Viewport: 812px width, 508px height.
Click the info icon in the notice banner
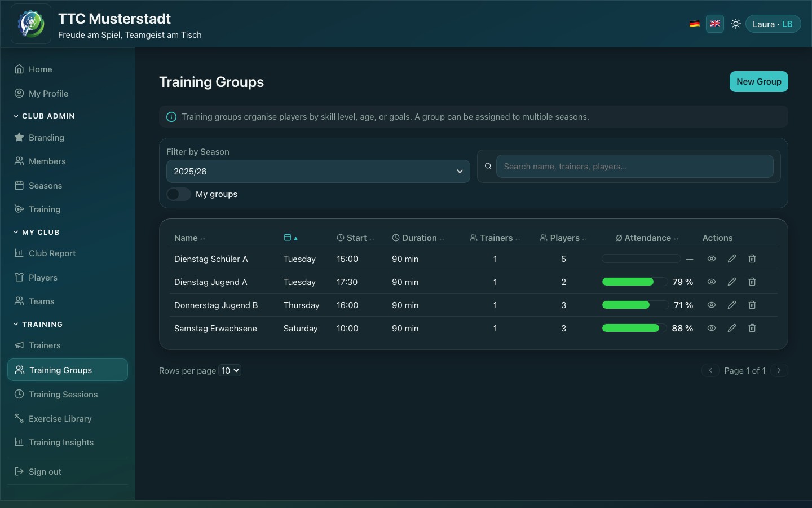[171, 117]
